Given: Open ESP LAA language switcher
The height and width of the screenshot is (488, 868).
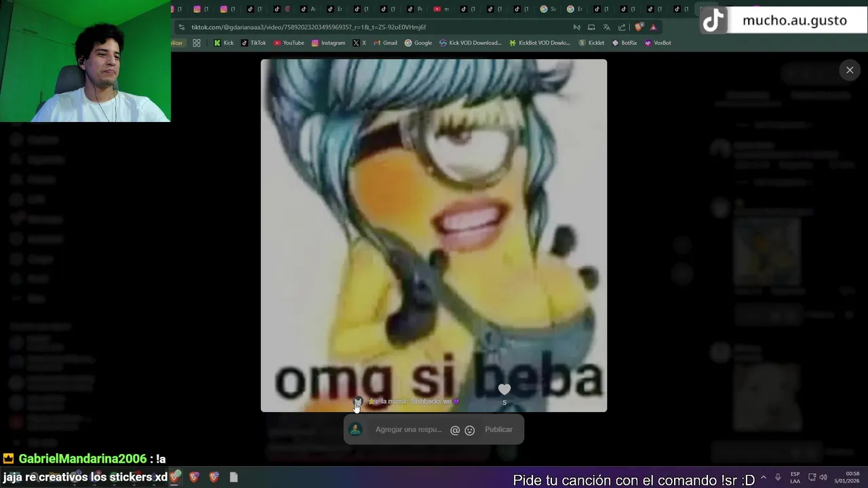Looking at the screenshot, I should (x=795, y=477).
